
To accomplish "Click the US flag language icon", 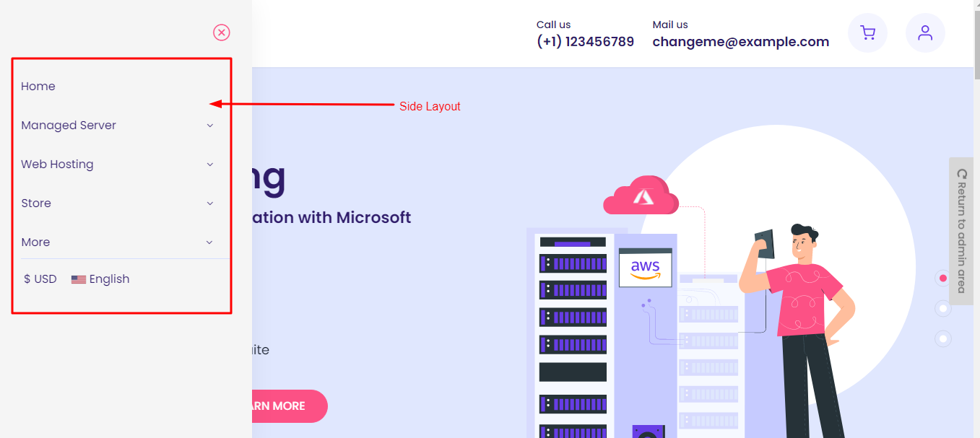I will pyautogui.click(x=79, y=280).
